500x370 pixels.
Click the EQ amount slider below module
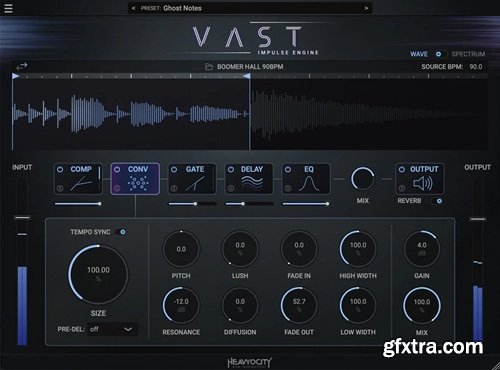[306, 204]
